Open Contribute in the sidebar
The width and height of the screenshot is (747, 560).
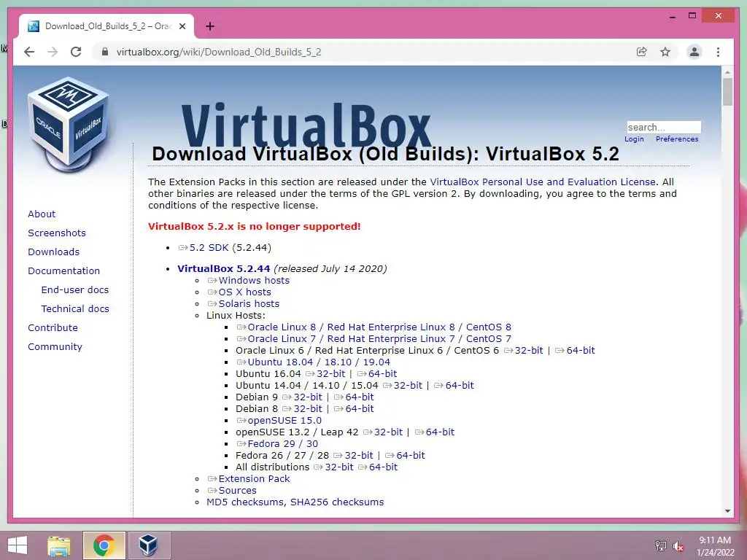53,328
